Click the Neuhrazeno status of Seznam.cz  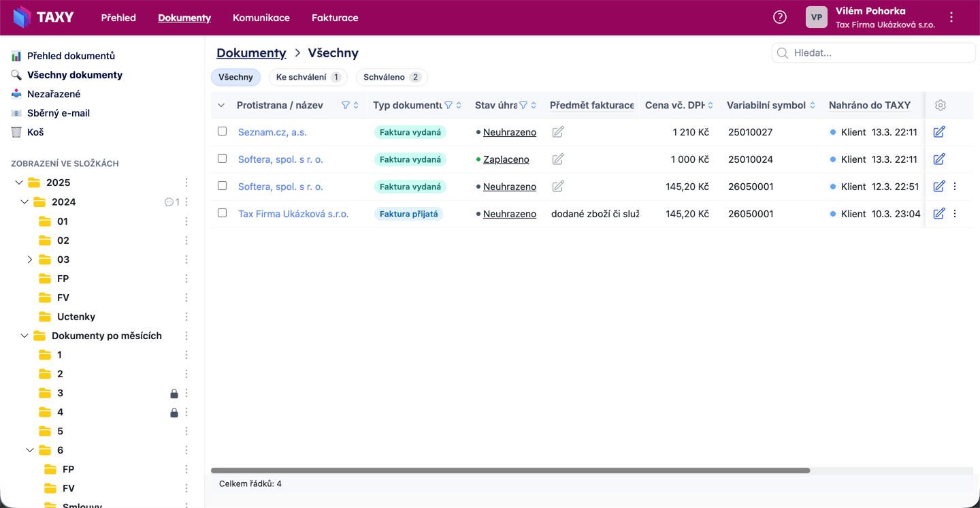[509, 132]
